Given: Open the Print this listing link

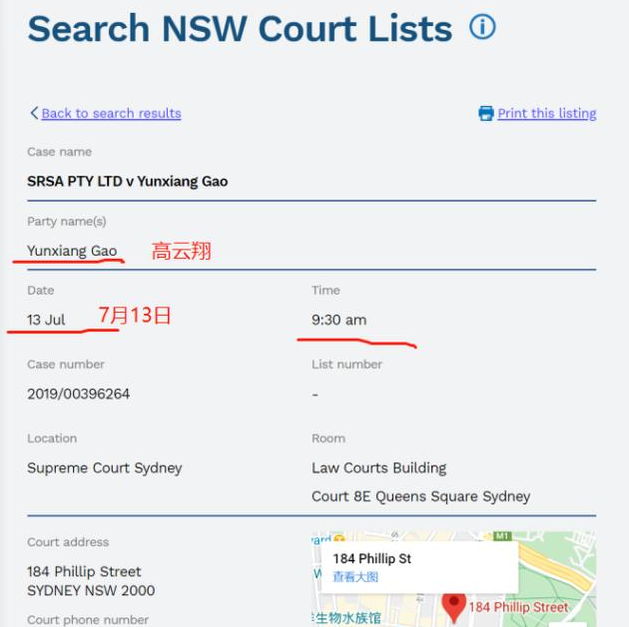Looking at the screenshot, I should tap(546, 113).
